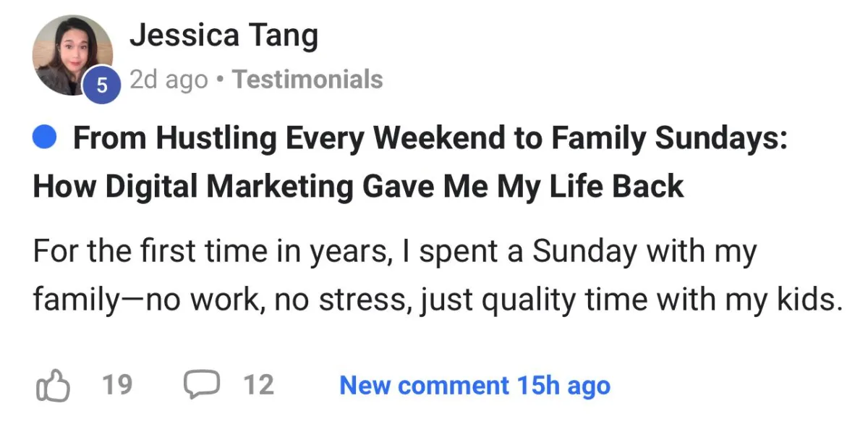
Task: View the 19 likes count
Action: point(116,385)
